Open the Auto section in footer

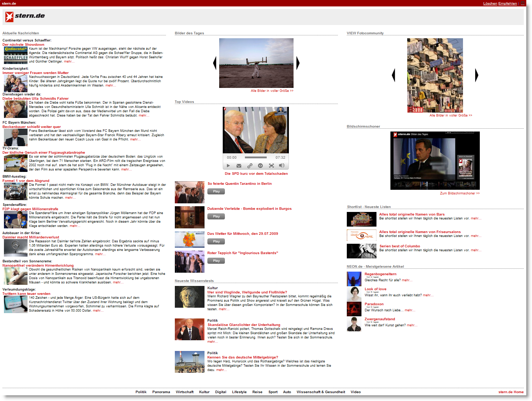tap(287, 392)
